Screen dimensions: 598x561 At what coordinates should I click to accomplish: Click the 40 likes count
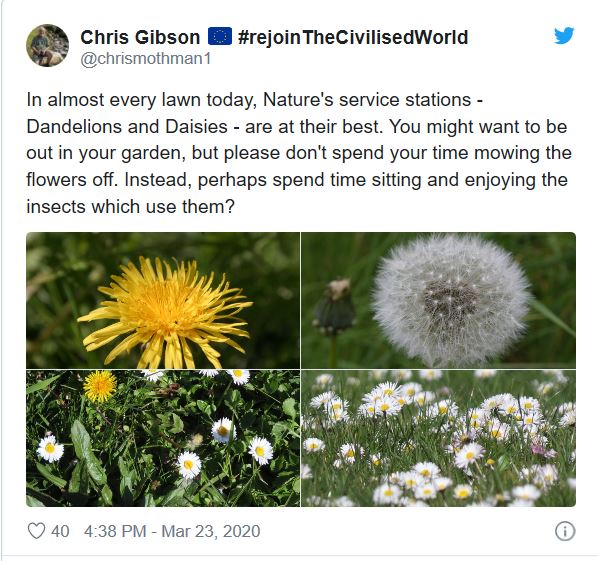(60, 531)
